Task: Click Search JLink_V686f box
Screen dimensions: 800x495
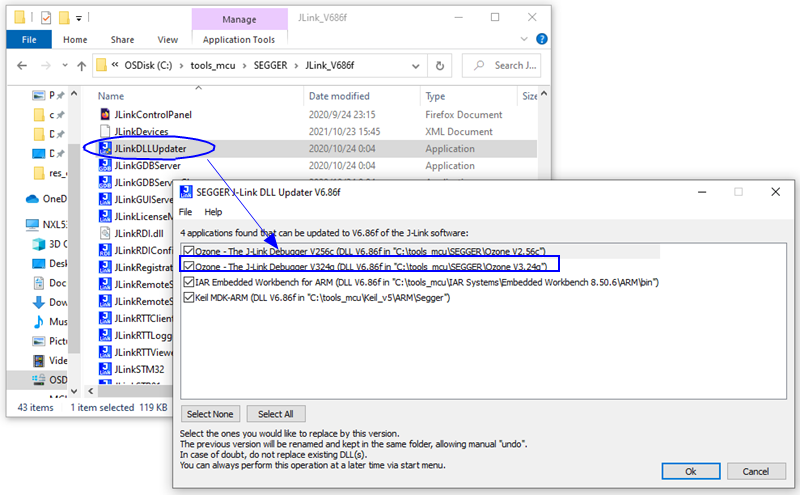Action: coord(501,65)
